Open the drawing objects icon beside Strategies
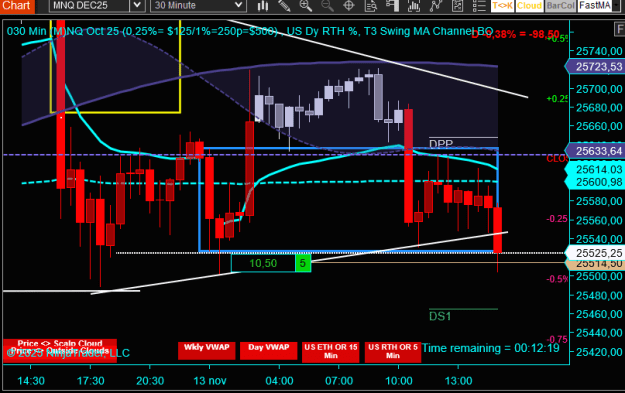 [x=457, y=6]
